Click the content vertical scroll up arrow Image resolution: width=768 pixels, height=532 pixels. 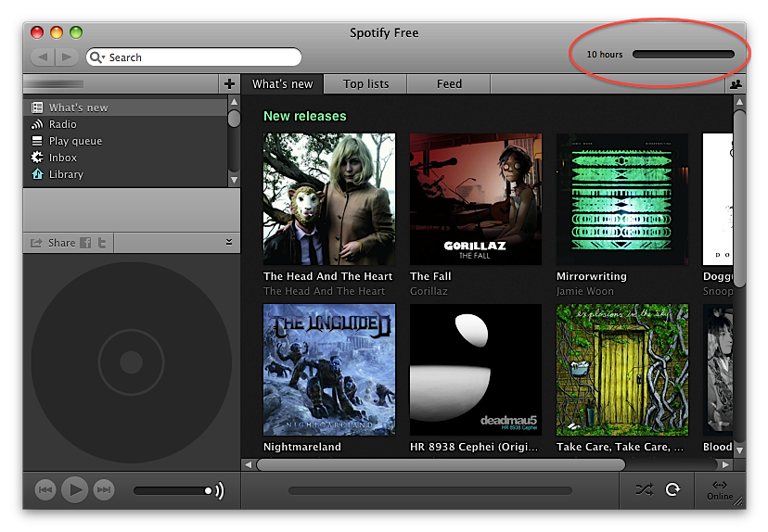coord(739,102)
